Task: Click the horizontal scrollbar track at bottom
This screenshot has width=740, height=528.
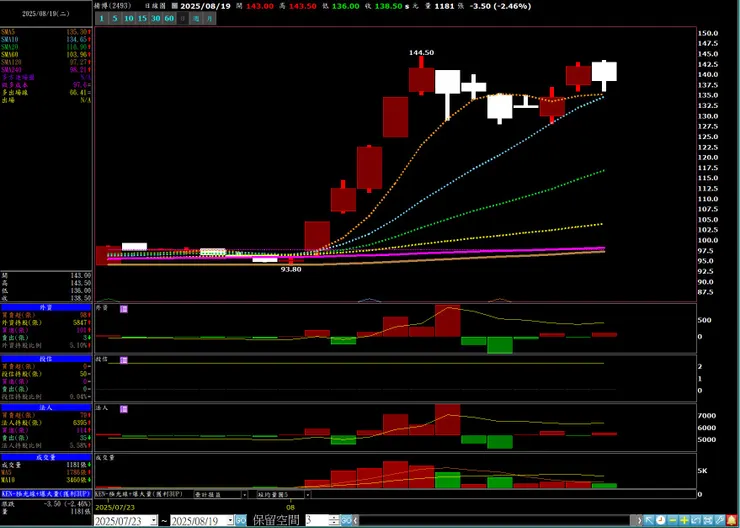Action: [494, 520]
